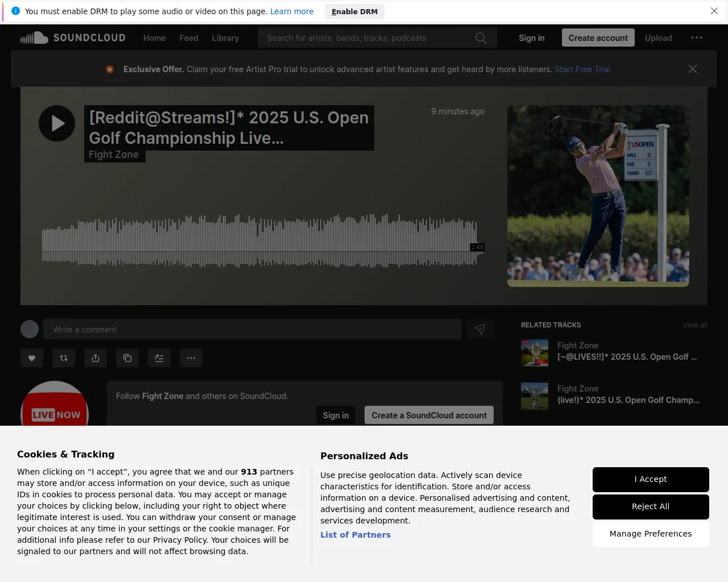728x582 pixels.
Task: Open the golfer track artwork
Action: click(598, 196)
